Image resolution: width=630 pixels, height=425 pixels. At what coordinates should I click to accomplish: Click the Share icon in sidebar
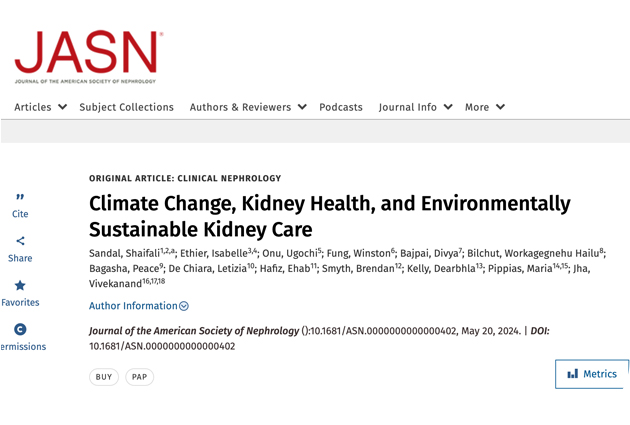(20, 241)
